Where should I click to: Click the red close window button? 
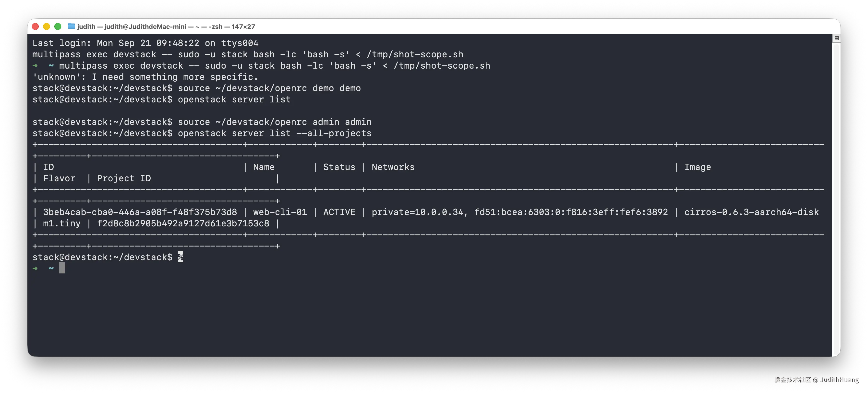[x=35, y=27]
